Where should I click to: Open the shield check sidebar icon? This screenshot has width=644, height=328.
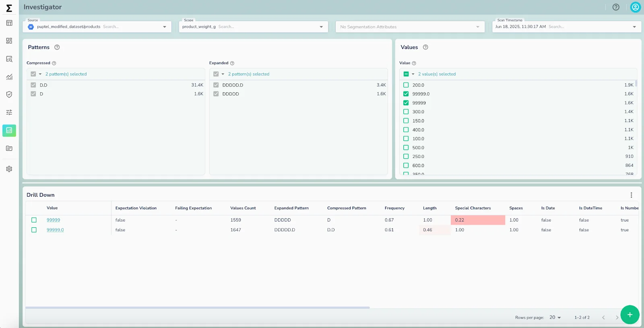click(9, 94)
